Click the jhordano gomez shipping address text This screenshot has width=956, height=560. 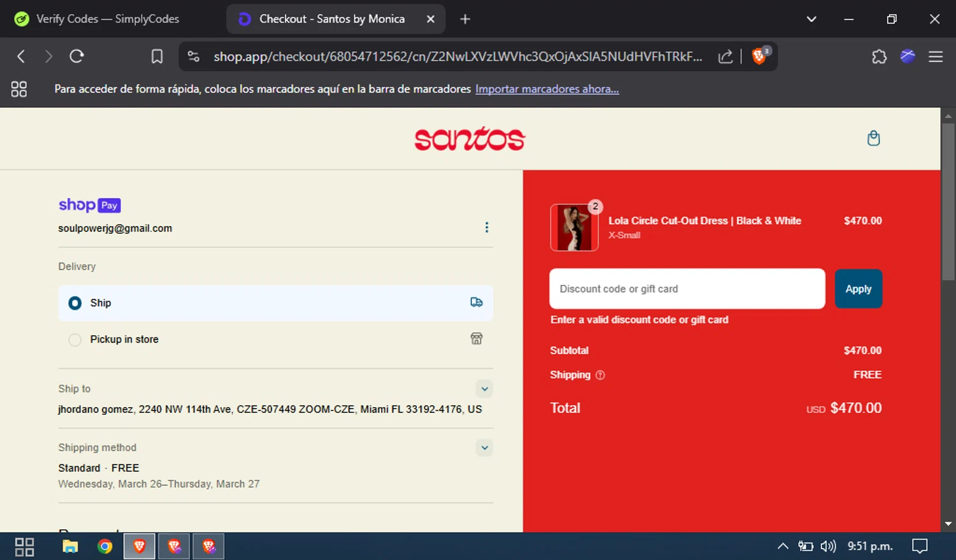(270, 409)
